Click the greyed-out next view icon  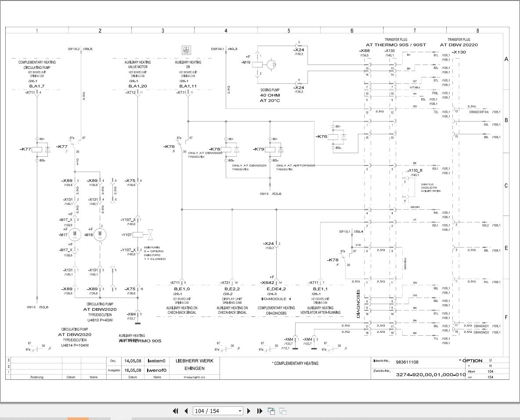tap(283, 411)
